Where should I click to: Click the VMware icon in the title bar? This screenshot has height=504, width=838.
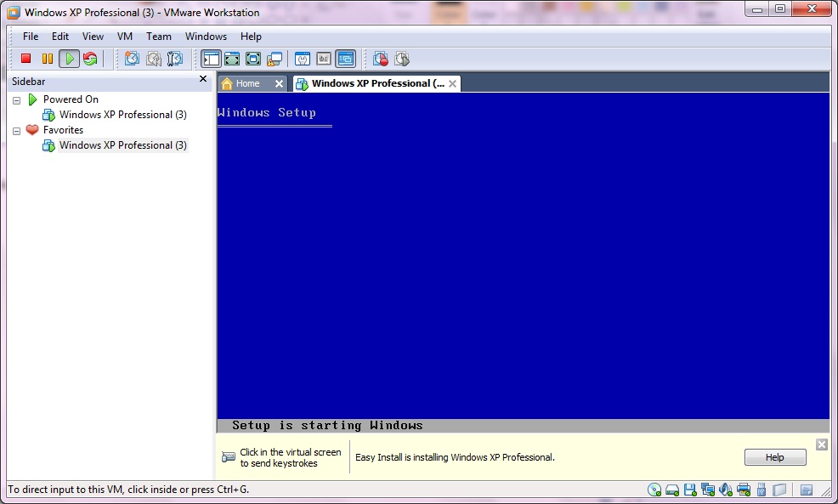(x=14, y=12)
